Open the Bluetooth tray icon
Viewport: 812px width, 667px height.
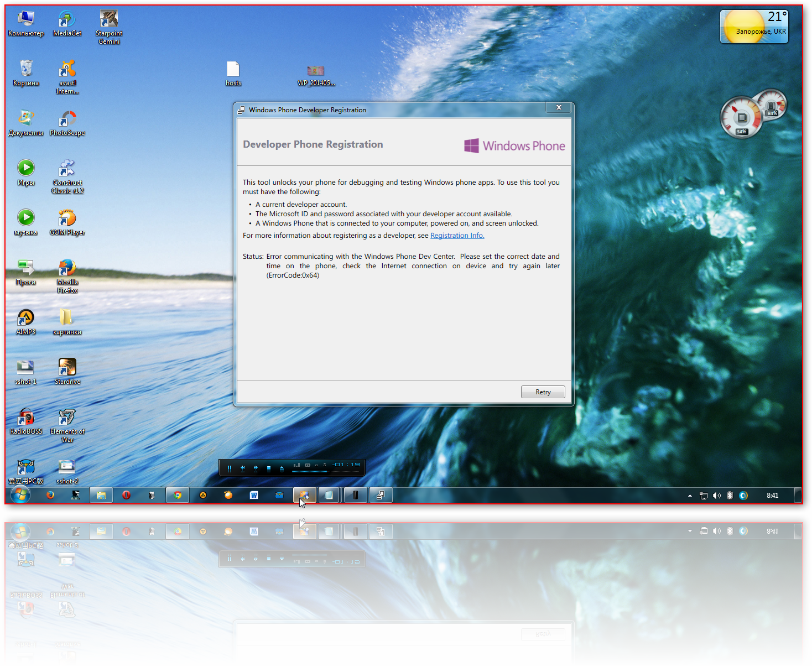pyautogui.click(x=730, y=496)
